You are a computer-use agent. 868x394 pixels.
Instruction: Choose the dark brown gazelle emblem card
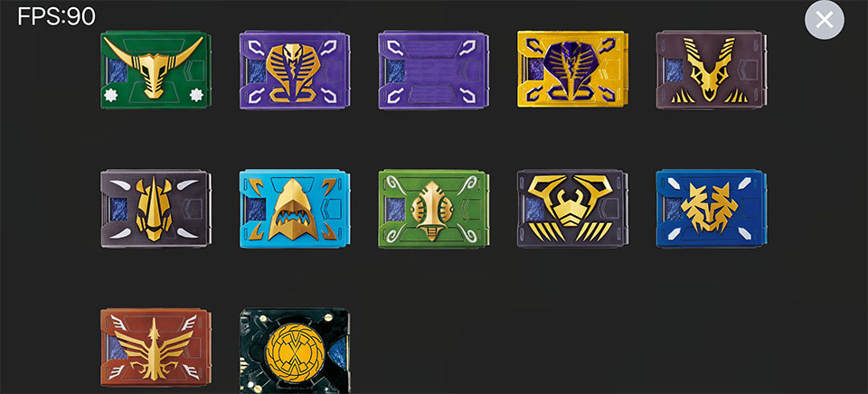(712, 70)
